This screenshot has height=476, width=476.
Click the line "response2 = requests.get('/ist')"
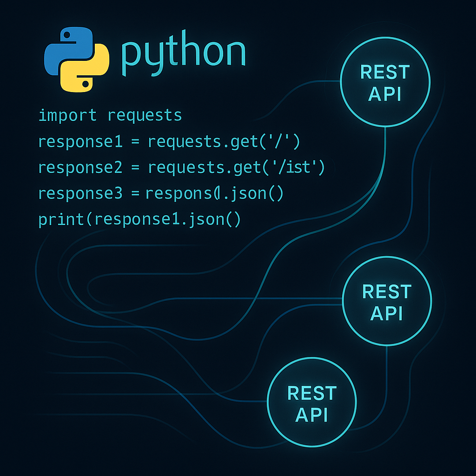(x=182, y=167)
